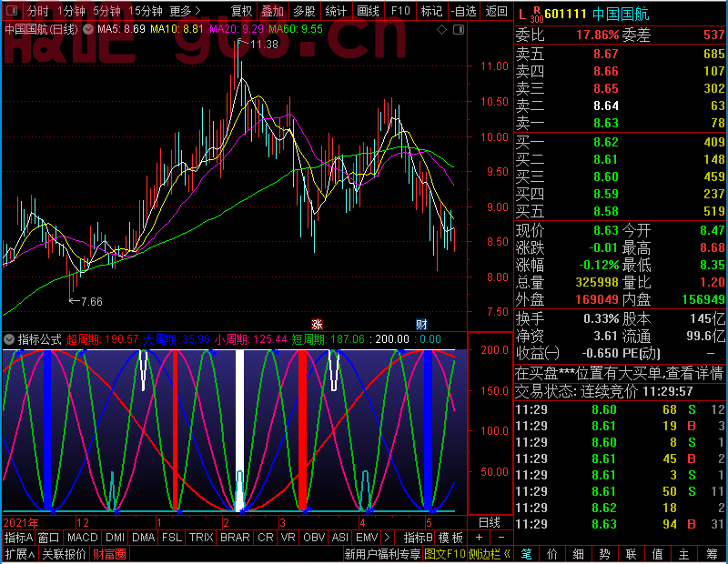This screenshot has height=564, width=728.
Task: Open the F10 company info
Action: click(x=400, y=11)
